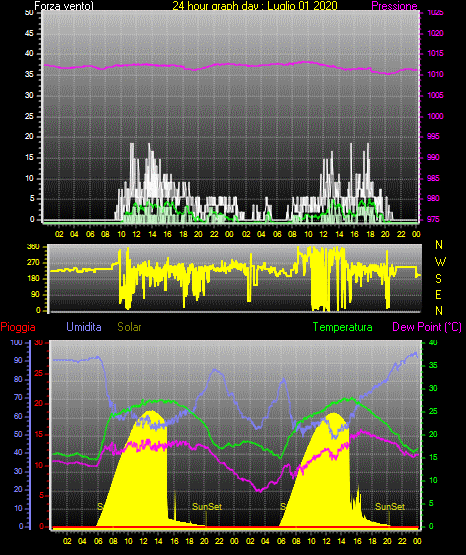Click the 'W' compass direction label
The height and width of the screenshot is (555, 466).
tap(440, 262)
